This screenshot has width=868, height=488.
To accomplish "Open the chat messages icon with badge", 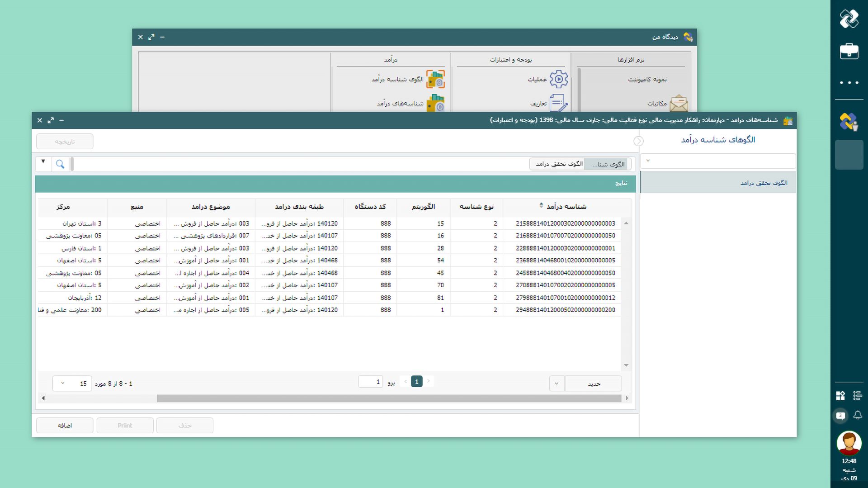I will [x=840, y=416].
